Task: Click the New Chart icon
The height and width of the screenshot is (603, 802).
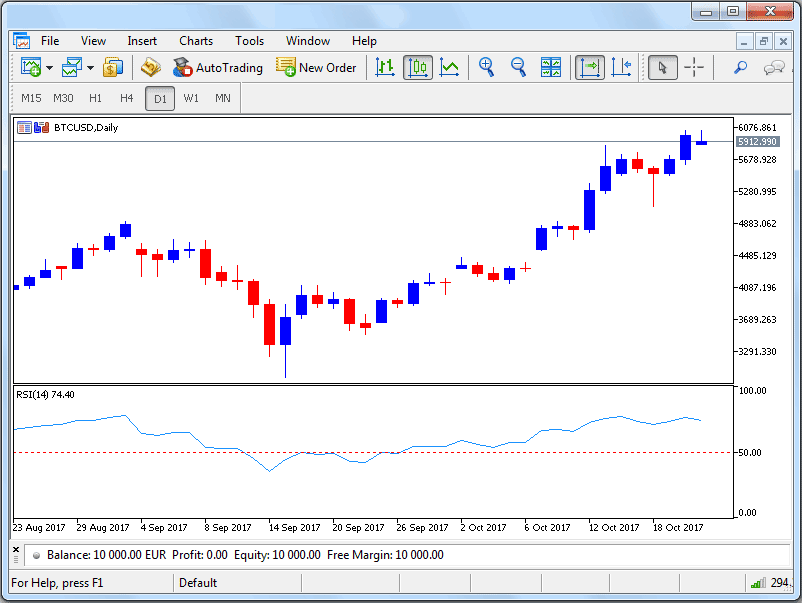Action: pos(30,68)
